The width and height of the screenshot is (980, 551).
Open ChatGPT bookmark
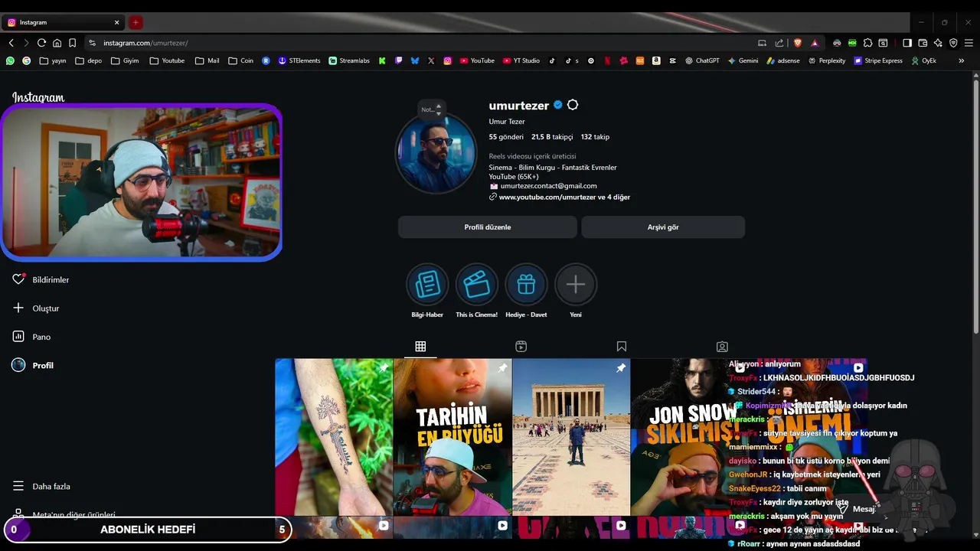tap(702, 60)
